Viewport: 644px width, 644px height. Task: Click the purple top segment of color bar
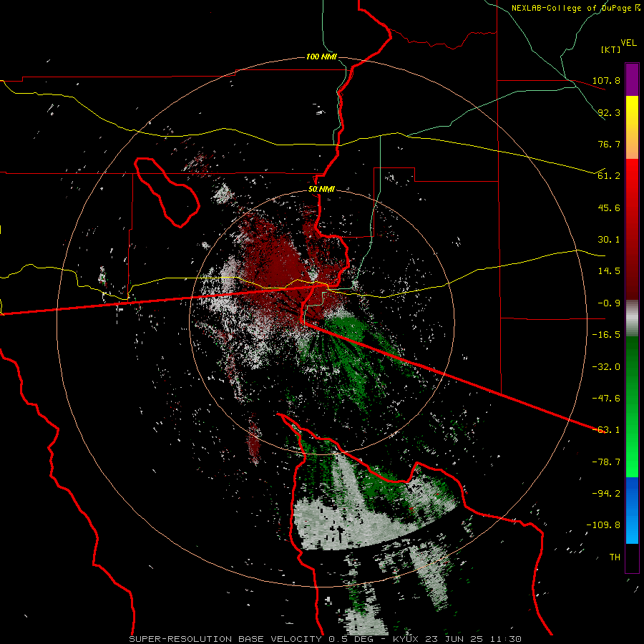pos(632,80)
